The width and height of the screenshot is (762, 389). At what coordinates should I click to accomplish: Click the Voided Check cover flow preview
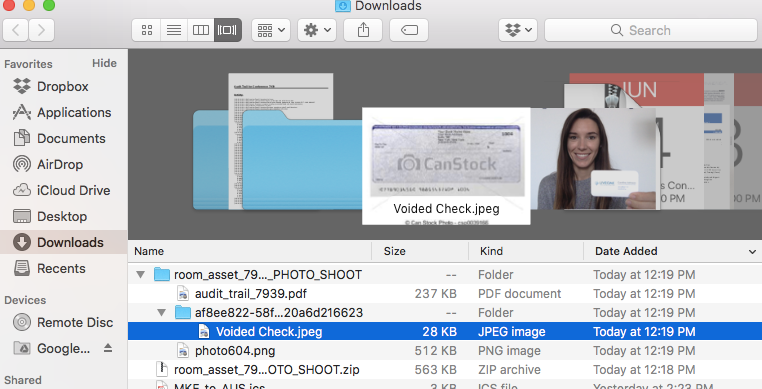pos(446,166)
